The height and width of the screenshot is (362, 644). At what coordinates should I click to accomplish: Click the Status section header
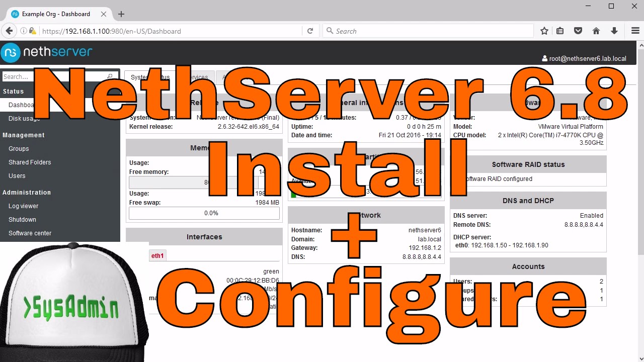click(x=13, y=92)
